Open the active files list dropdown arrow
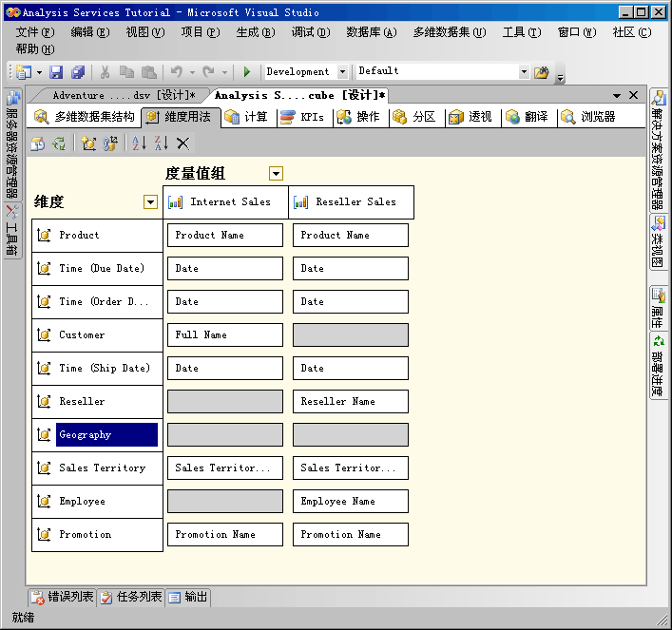The image size is (672, 630). pos(617,96)
